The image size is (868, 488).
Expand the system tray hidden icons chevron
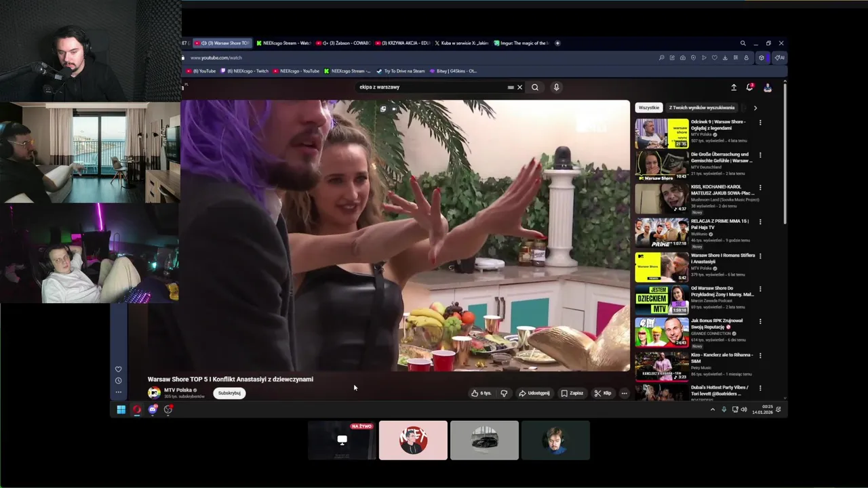[712, 409]
